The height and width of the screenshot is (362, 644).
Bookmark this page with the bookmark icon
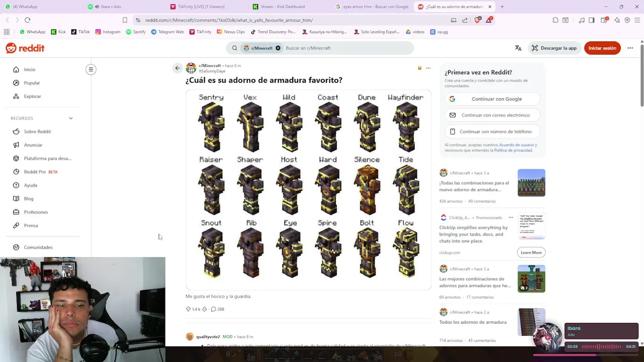tap(125, 20)
